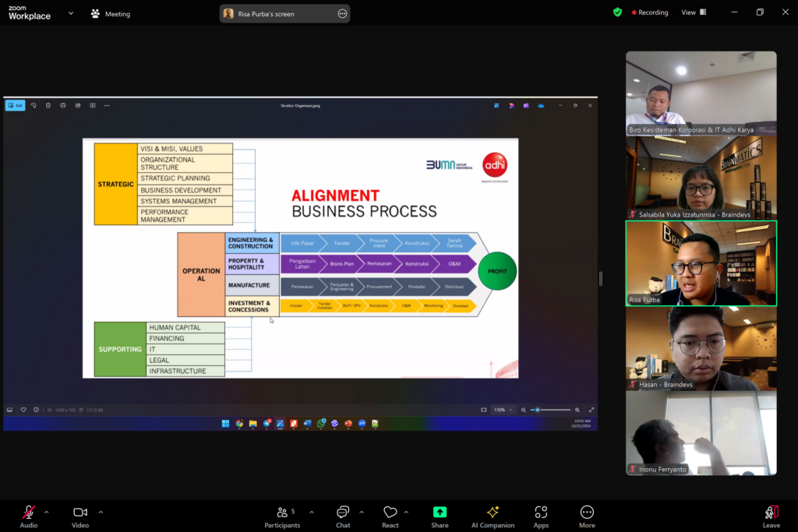Open the Zoom Apps panel
This screenshot has width=798, height=532.
coord(541,516)
